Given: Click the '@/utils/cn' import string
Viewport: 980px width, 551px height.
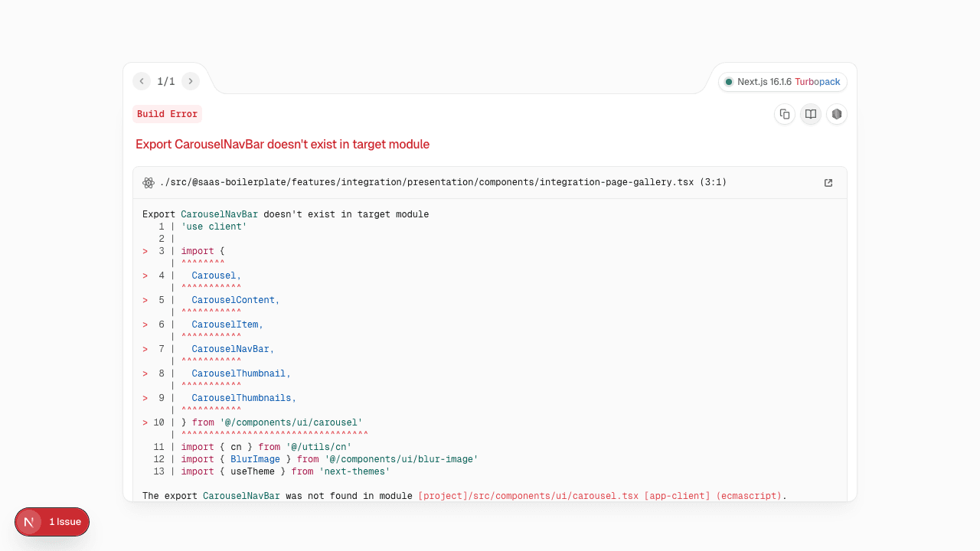Looking at the screenshot, I should (318, 447).
